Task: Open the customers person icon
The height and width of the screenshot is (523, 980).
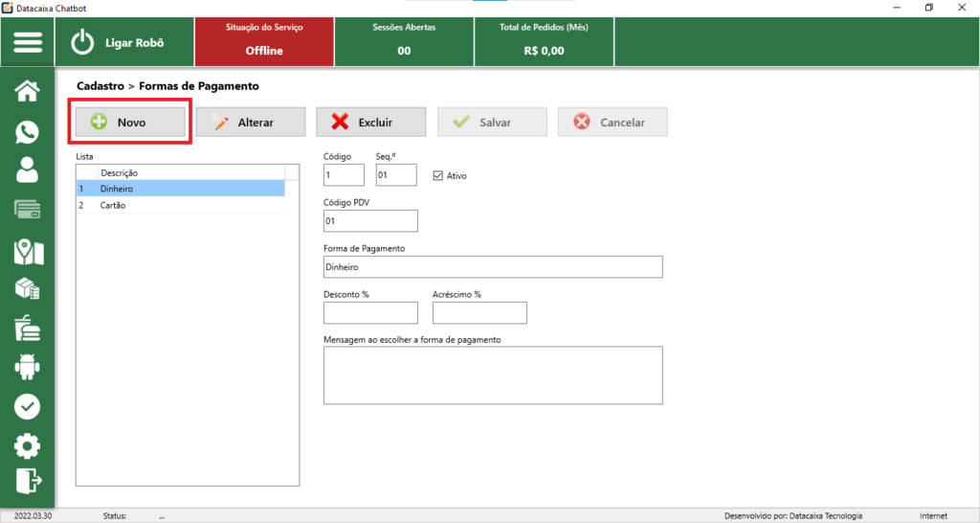Action: (28, 170)
